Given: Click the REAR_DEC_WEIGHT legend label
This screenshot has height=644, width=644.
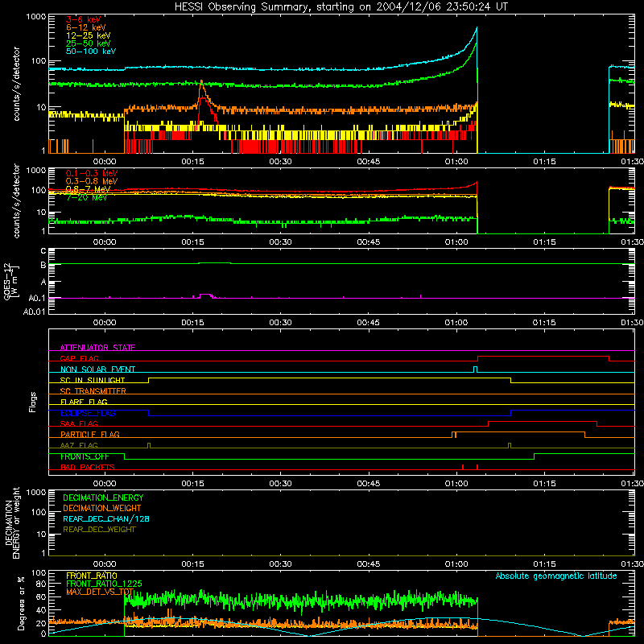Looking at the screenshot, I should point(99,530).
